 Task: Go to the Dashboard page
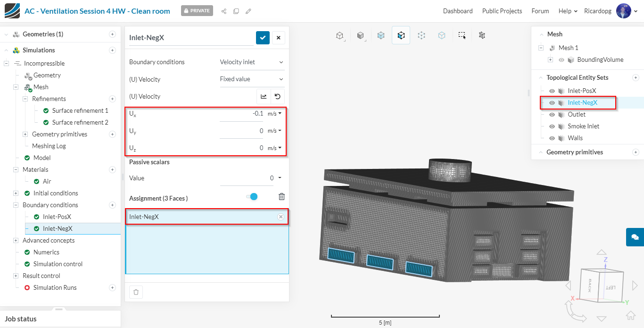click(457, 11)
